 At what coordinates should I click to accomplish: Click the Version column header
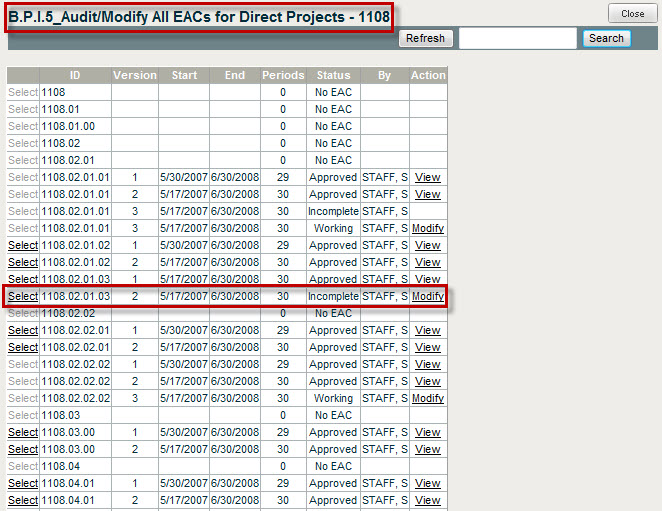134,75
